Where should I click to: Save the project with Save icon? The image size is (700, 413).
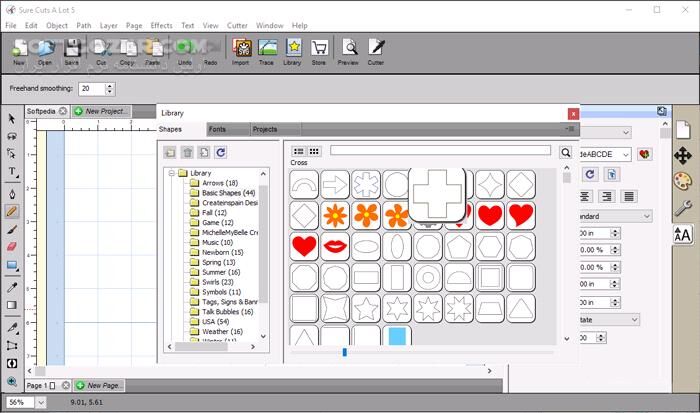71,52
